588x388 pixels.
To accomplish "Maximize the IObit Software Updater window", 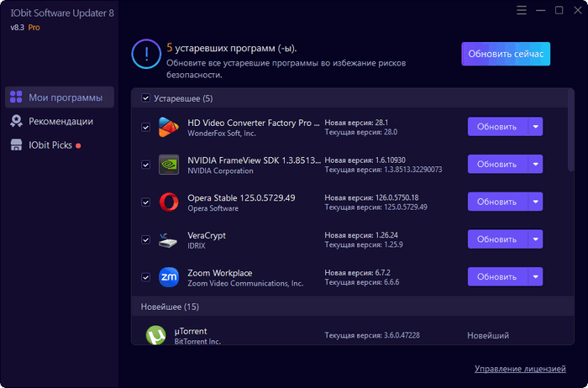I will coord(559,10).
